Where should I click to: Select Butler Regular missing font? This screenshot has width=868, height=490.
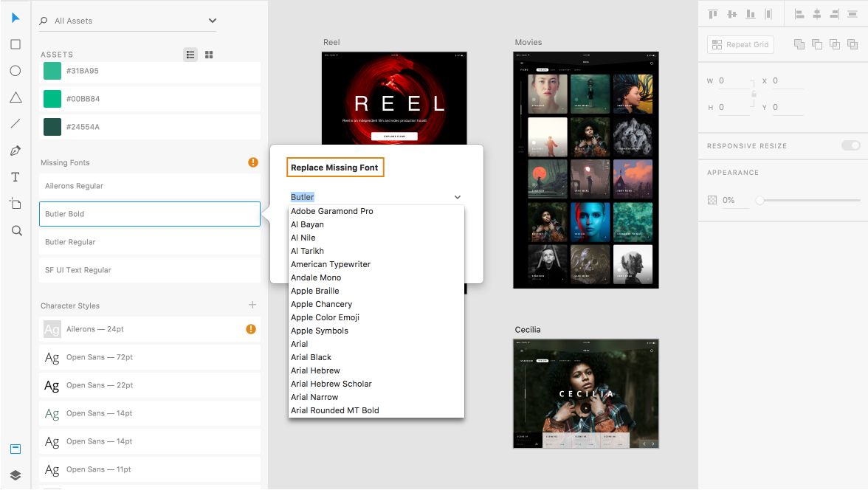(149, 242)
